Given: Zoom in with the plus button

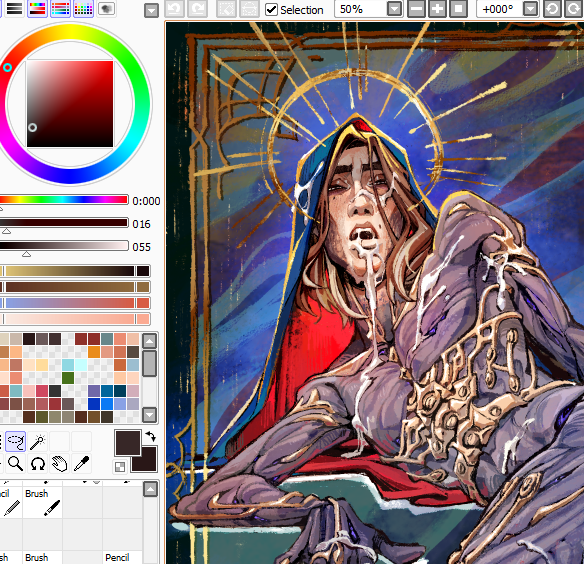Looking at the screenshot, I should tap(437, 9).
